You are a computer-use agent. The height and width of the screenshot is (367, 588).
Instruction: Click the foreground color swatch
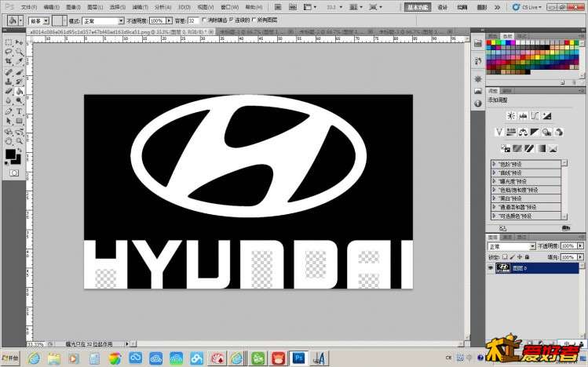10,154
